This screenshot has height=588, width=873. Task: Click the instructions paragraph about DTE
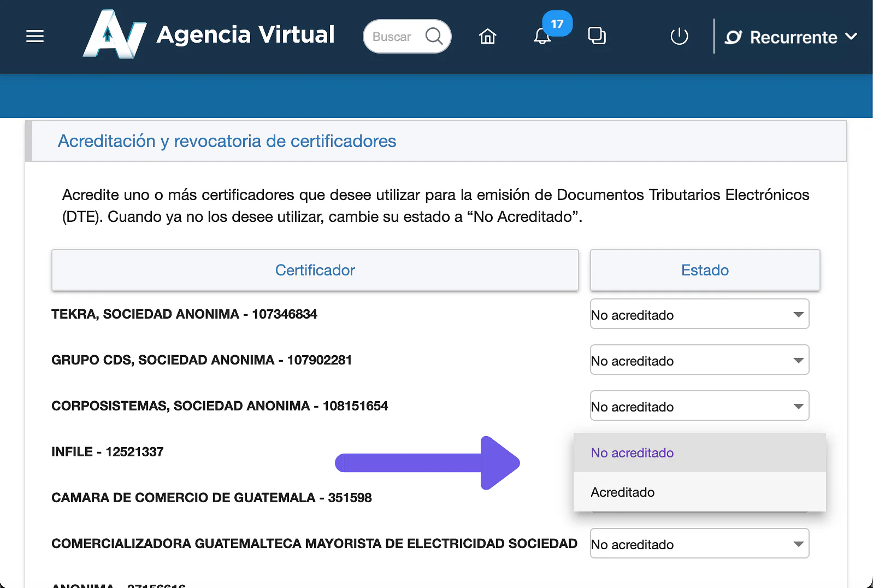435,205
